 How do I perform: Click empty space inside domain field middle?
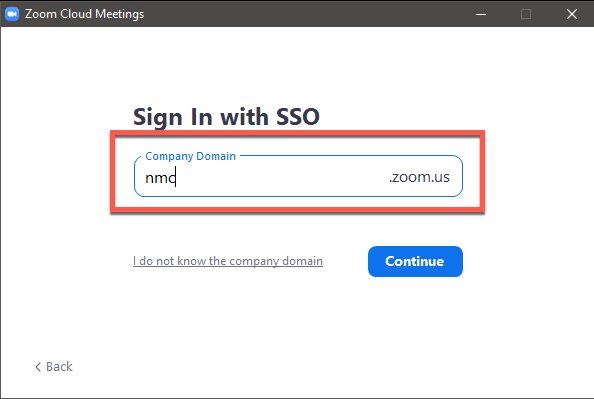pos(280,178)
